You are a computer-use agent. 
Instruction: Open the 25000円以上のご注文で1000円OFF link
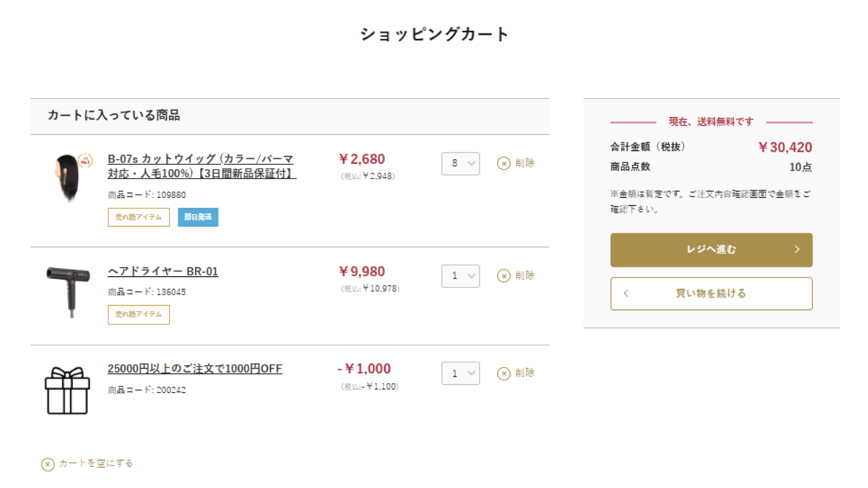pyautogui.click(x=194, y=369)
